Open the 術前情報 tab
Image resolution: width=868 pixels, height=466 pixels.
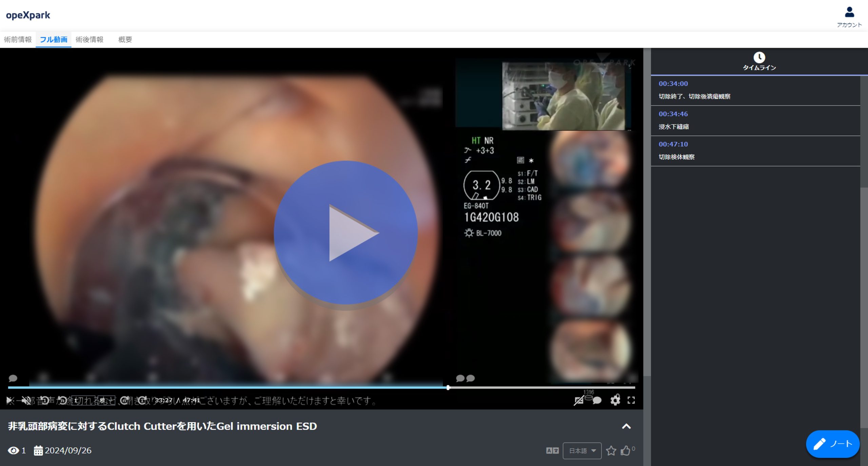[x=18, y=39]
